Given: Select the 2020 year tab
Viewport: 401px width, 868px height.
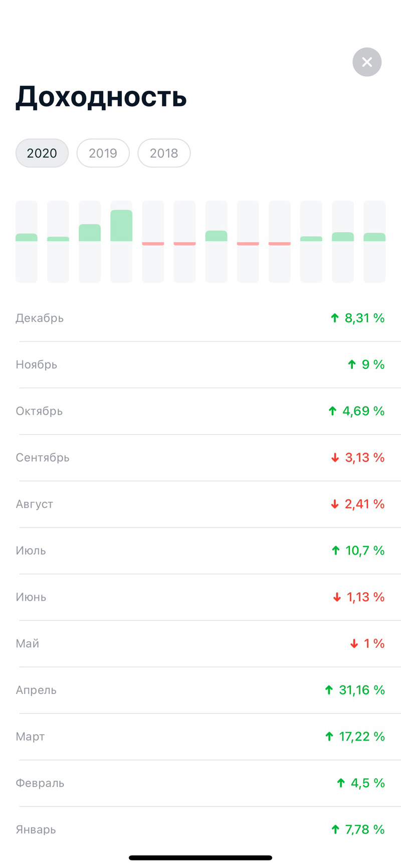Looking at the screenshot, I should pos(42,153).
